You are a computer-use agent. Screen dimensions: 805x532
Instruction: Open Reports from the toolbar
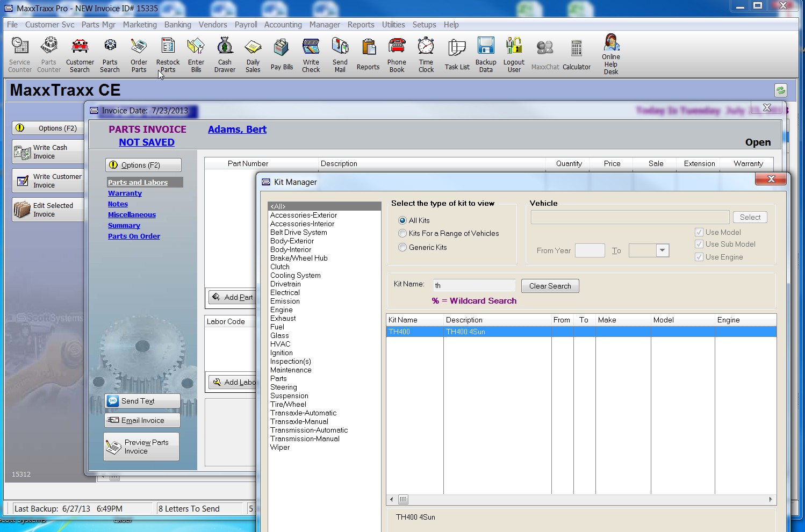368,55
